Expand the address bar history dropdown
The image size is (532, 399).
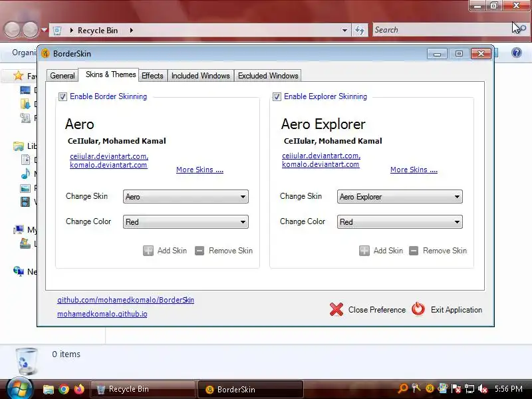(x=344, y=30)
